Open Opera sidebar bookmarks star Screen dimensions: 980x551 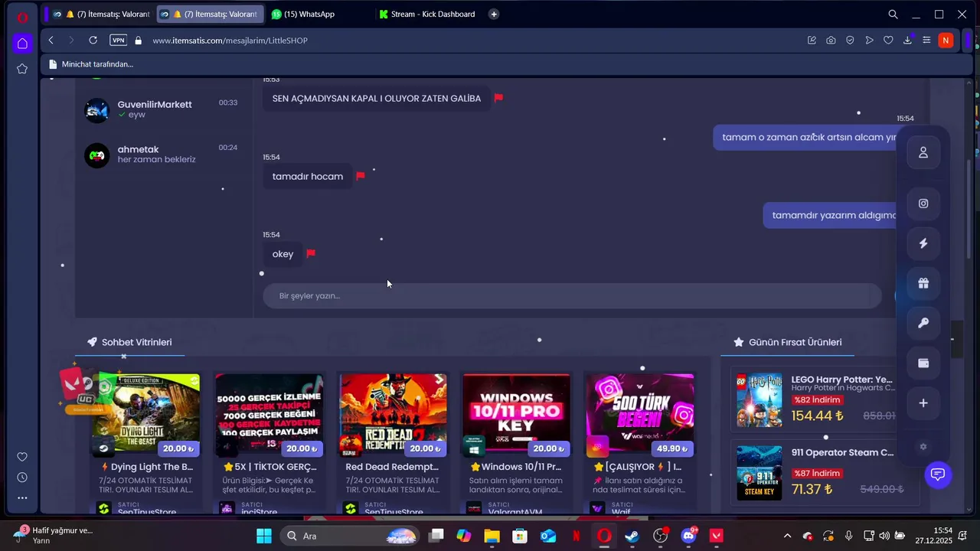click(22, 69)
